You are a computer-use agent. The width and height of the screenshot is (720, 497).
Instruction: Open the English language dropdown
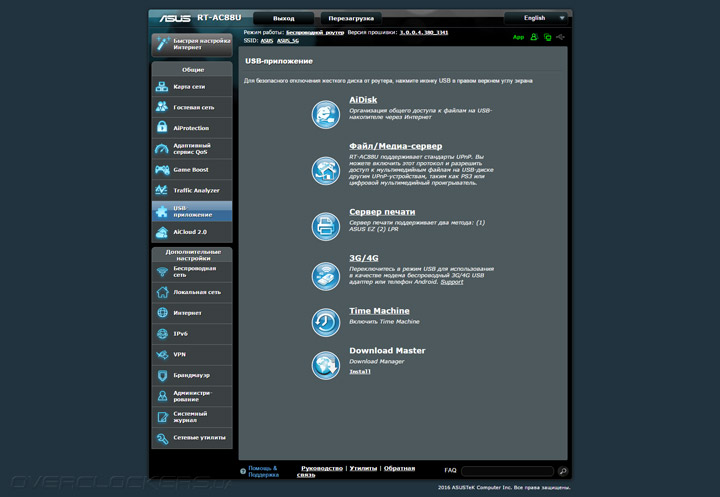coord(536,18)
